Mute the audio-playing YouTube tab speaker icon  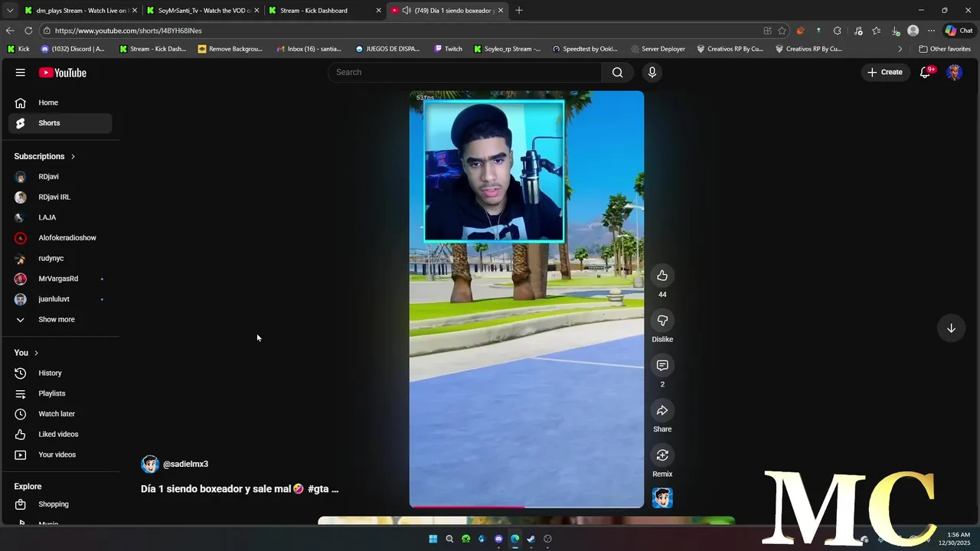[407, 10]
